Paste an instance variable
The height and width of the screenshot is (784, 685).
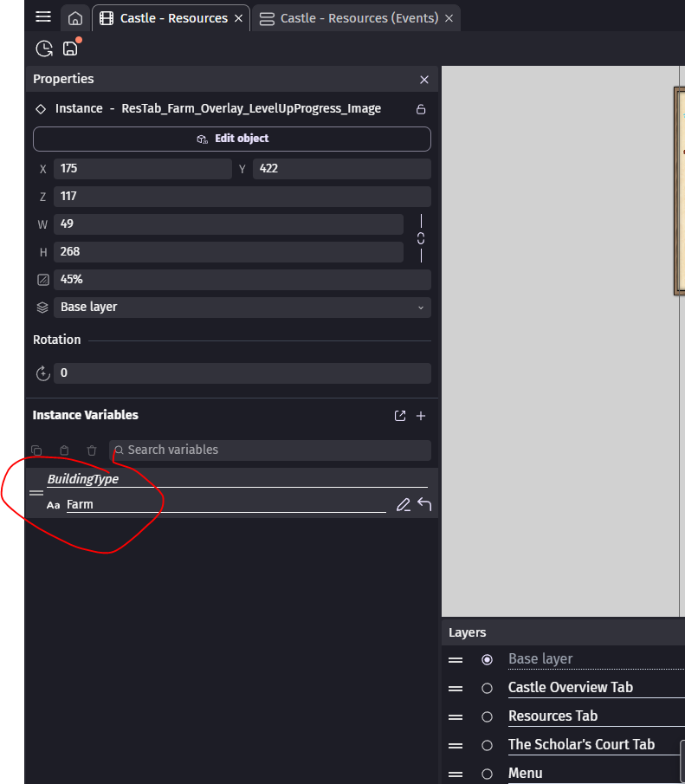[x=64, y=450]
